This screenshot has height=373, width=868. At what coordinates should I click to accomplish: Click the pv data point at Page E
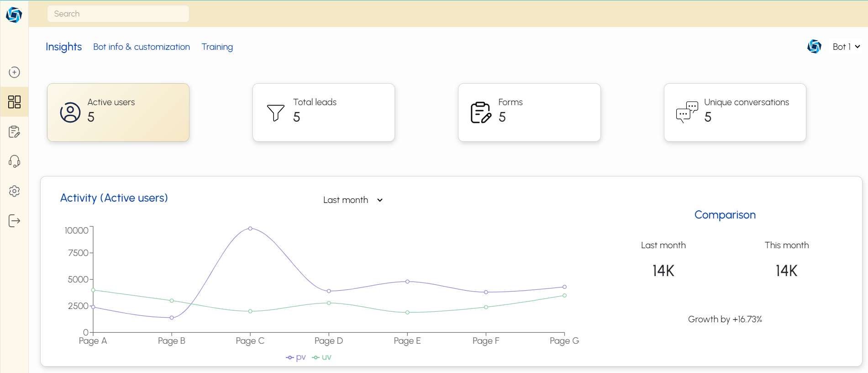(x=407, y=282)
